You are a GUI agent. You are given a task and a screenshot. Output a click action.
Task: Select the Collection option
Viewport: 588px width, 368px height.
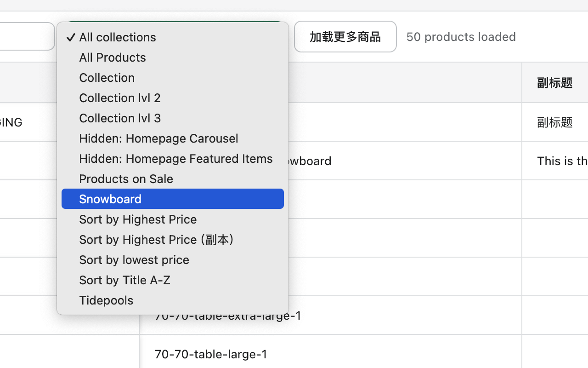click(x=107, y=78)
